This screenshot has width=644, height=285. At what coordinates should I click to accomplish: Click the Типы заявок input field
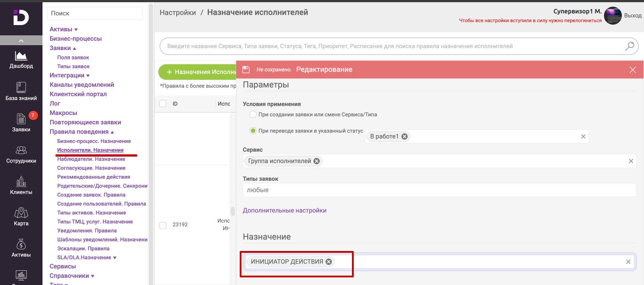pos(439,190)
